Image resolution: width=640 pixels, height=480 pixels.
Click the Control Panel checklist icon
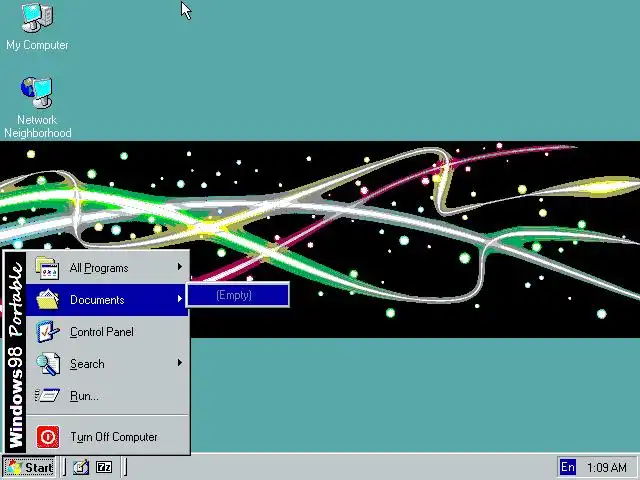47,331
